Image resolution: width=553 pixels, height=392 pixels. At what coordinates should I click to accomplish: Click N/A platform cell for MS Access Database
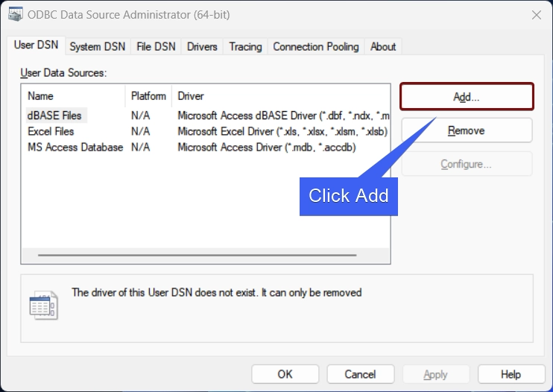click(x=140, y=147)
